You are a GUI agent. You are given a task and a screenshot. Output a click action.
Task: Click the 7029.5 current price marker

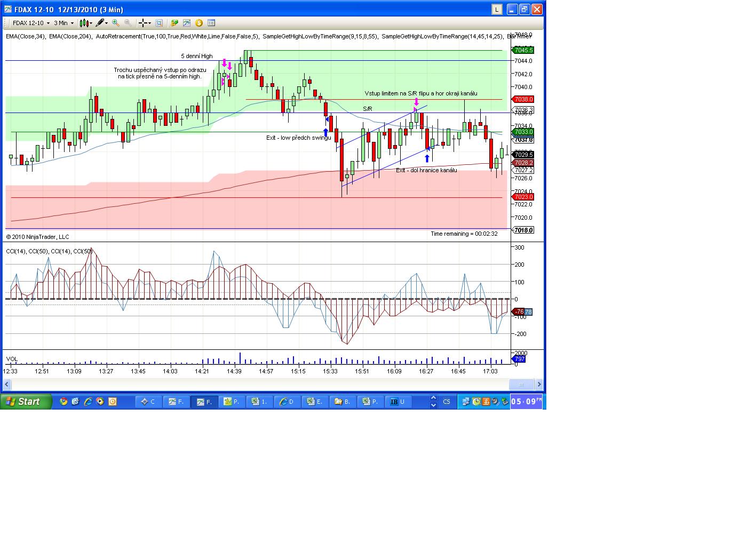[523, 155]
